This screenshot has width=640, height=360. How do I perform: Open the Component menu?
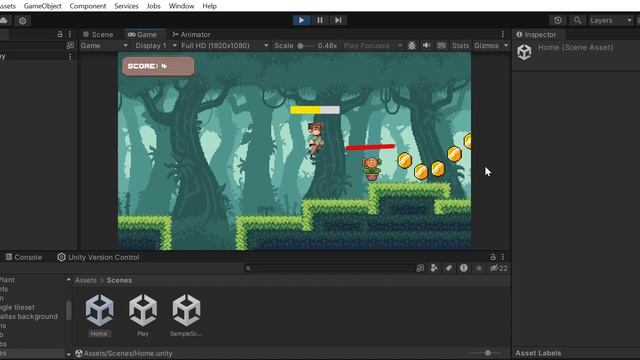[88, 6]
